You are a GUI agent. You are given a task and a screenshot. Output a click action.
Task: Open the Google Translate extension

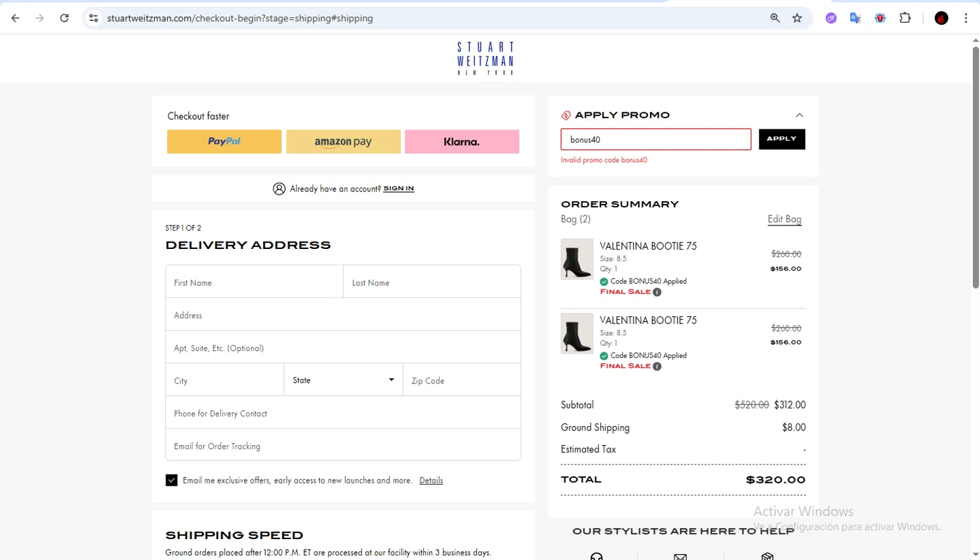pos(855,18)
